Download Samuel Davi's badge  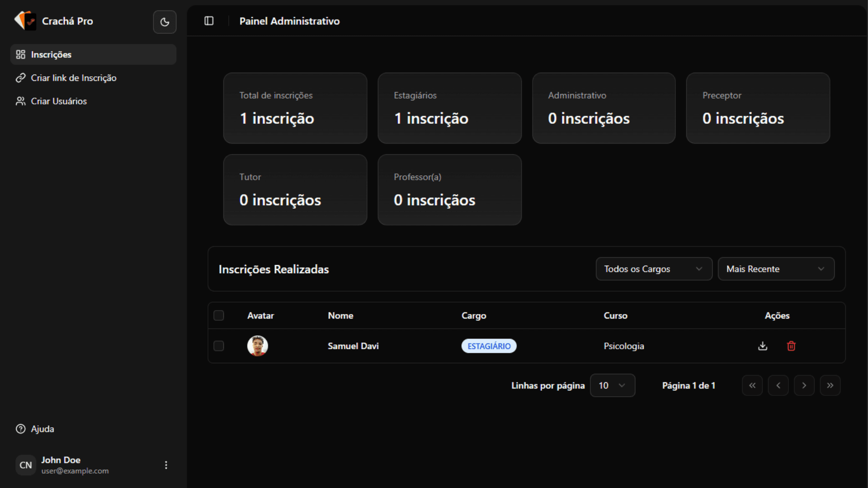pyautogui.click(x=763, y=346)
